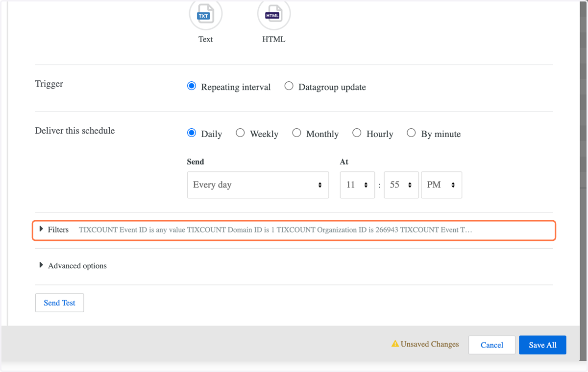The width and height of the screenshot is (588, 372).
Task: Click Save All
Action: click(542, 345)
